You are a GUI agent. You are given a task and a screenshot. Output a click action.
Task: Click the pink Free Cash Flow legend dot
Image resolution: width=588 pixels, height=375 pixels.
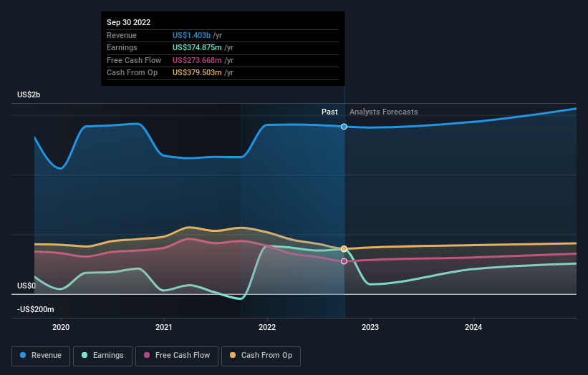147,355
